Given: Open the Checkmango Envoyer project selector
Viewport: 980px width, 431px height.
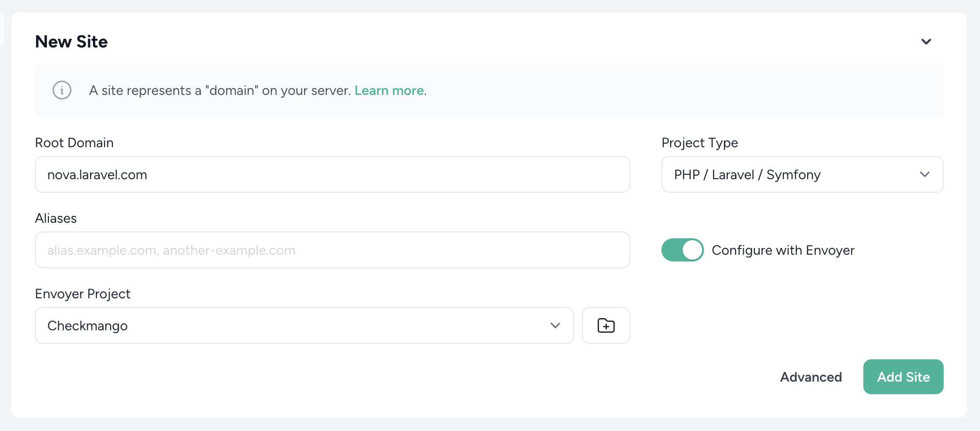Looking at the screenshot, I should tap(304, 325).
